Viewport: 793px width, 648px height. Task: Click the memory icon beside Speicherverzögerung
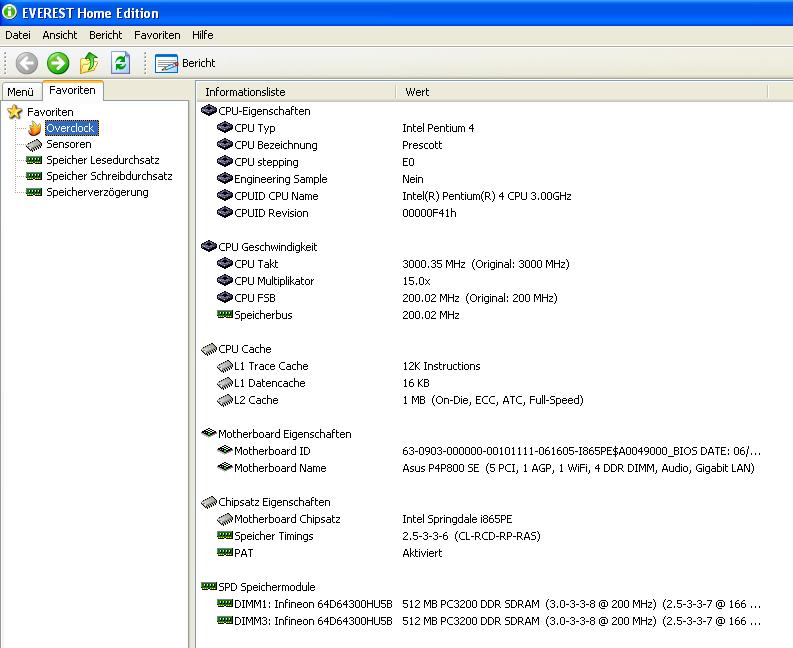(34, 192)
